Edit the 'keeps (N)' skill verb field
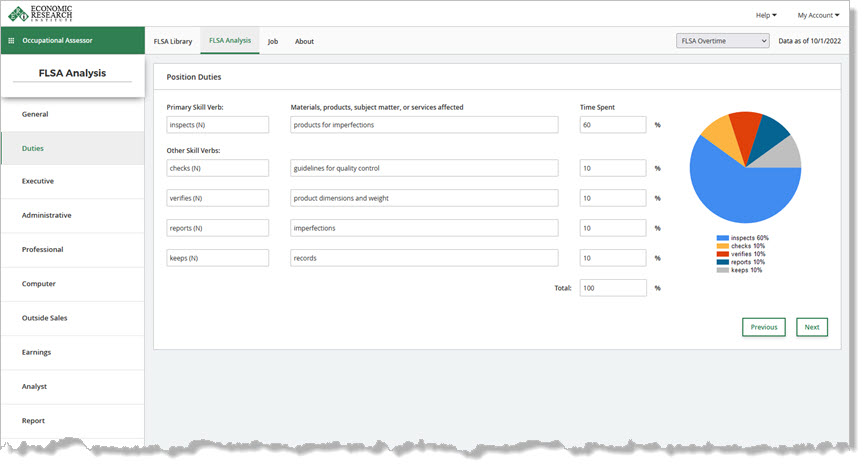The width and height of the screenshot is (865, 470). [x=217, y=258]
